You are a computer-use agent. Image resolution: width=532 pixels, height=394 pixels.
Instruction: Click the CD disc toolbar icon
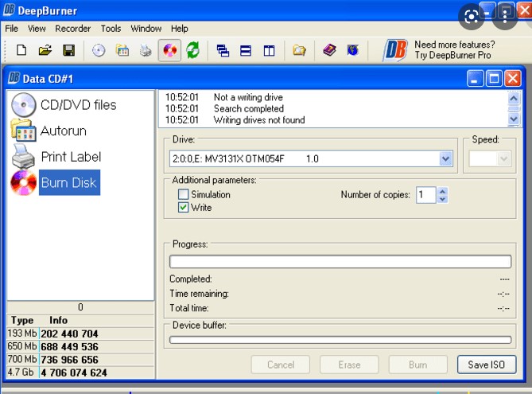coord(99,51)
